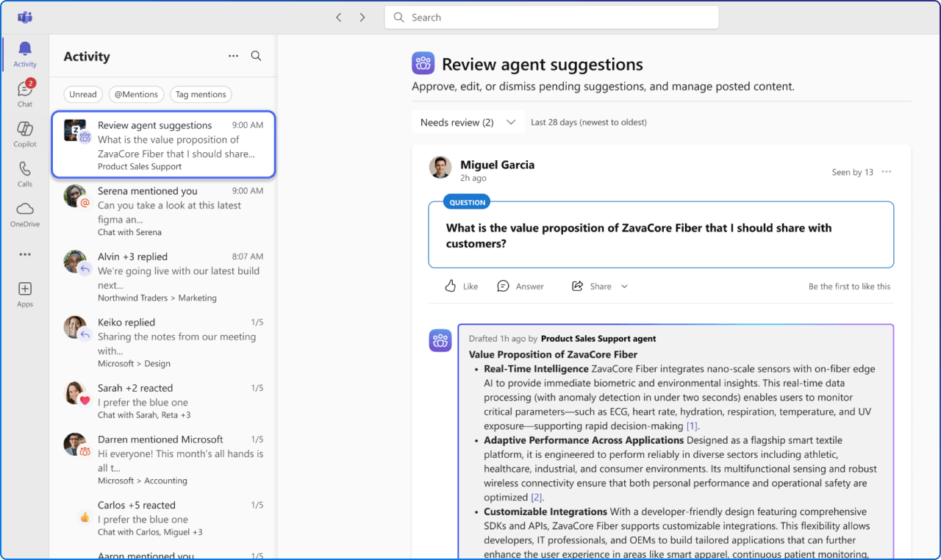
Task: Open Serena mentioned you notification
Action: 163,211
